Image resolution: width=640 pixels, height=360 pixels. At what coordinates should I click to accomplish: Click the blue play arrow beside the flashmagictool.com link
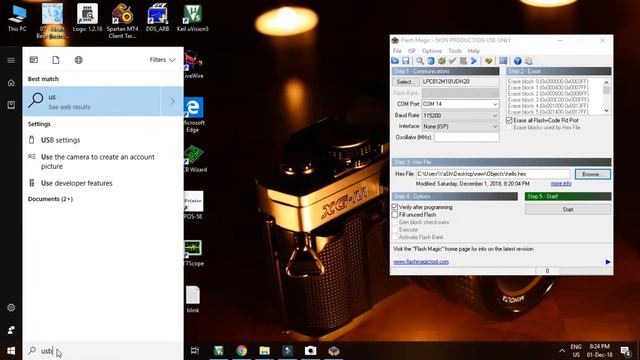pos(608,262)
